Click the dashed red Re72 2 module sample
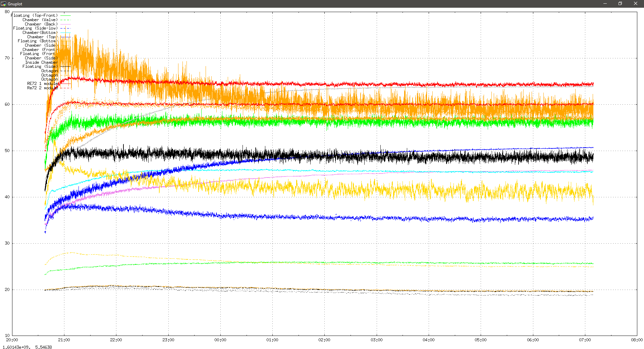 pyautogui.click(x=65, y=88)
